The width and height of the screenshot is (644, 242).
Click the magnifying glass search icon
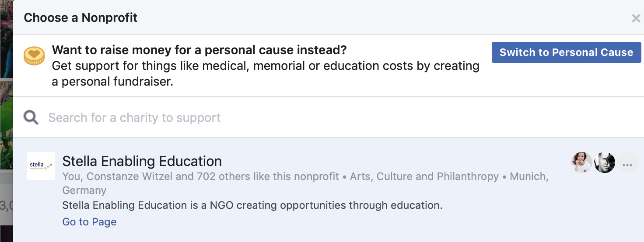tap(31, 118)
